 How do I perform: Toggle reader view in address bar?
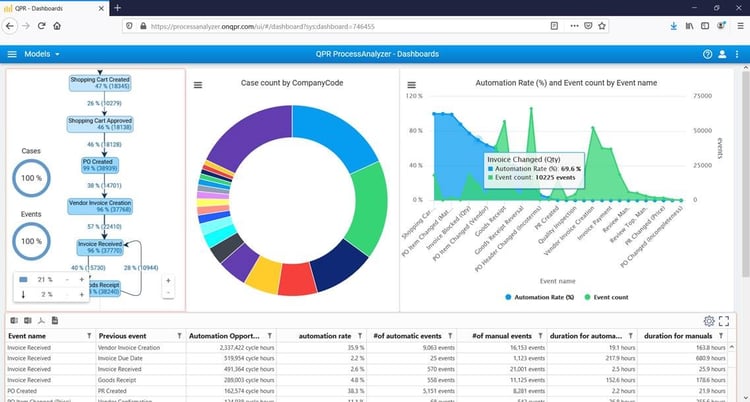pyautogui.click(x=554, y=26)
